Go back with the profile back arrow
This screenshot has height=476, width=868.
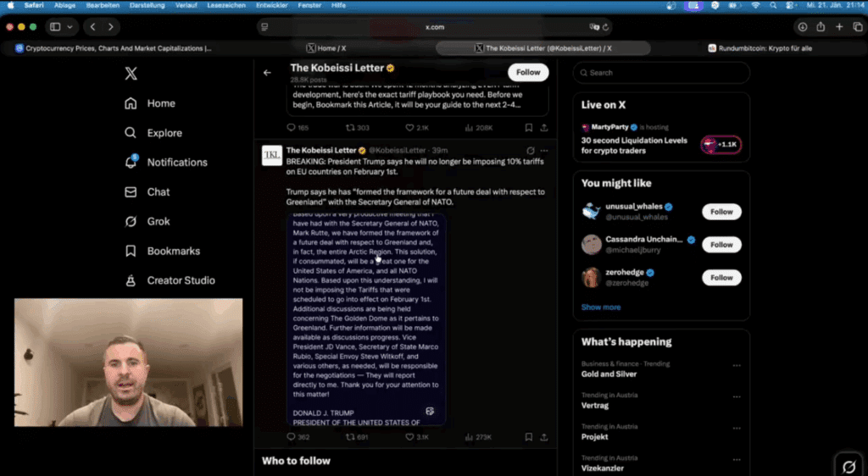(267, 73)
